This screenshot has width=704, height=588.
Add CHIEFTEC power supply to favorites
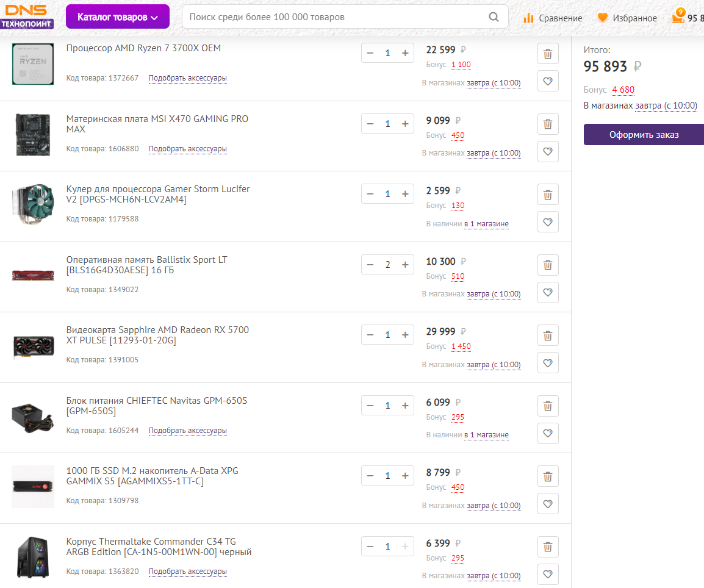click(548, 433)
